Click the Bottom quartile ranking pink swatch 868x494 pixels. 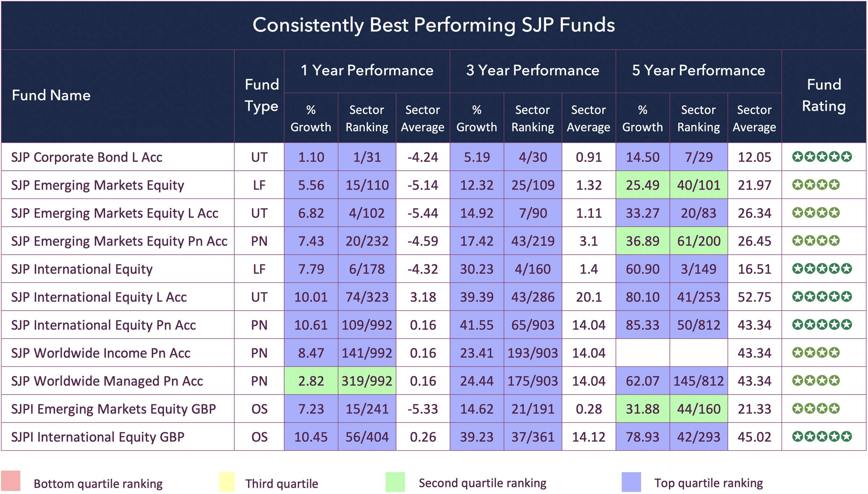point(10,481)
